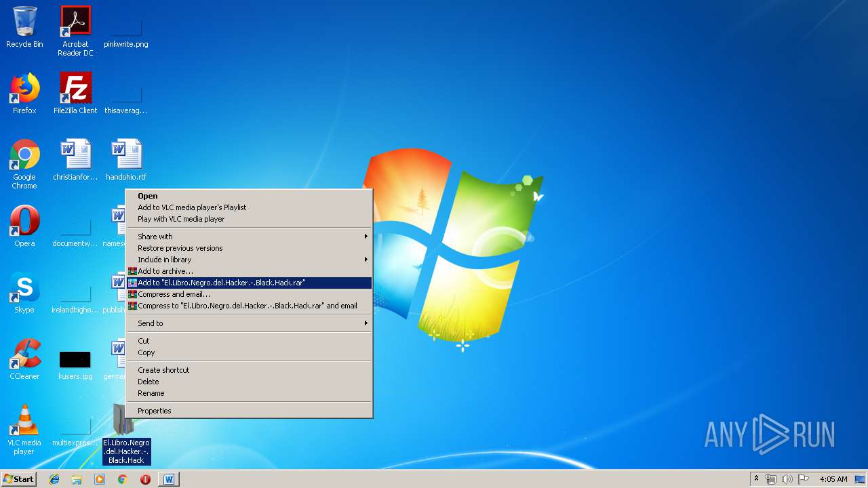Select the Firefox desktop shortcut
This screenshot has width=868, height=488.
[24, 94]
